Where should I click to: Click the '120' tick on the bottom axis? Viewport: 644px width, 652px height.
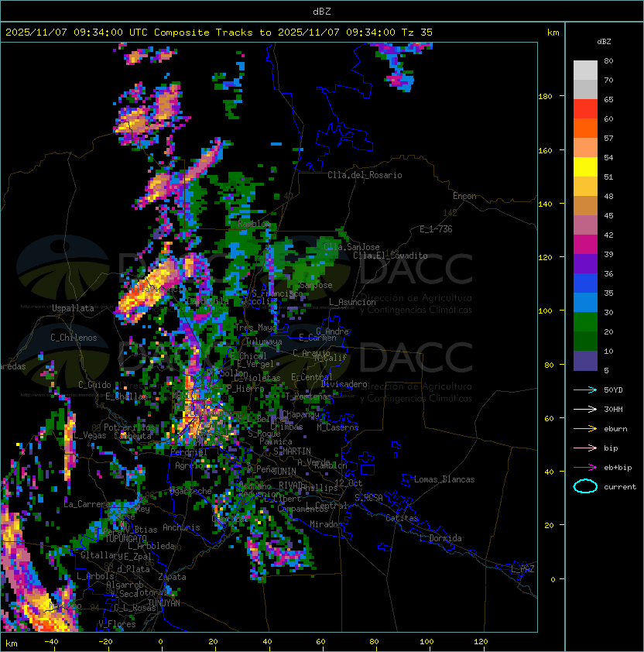481,642
